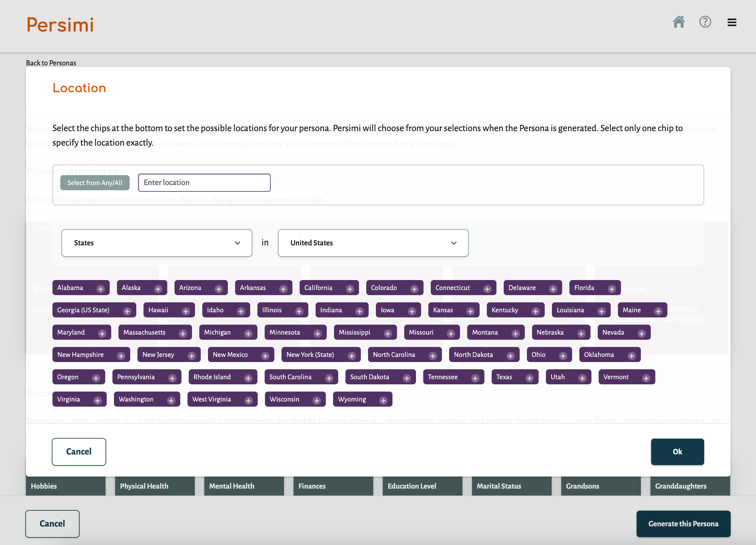The image size is (756, 545).
Task: Select the Tennessee chip
Action: click(453, 377)
